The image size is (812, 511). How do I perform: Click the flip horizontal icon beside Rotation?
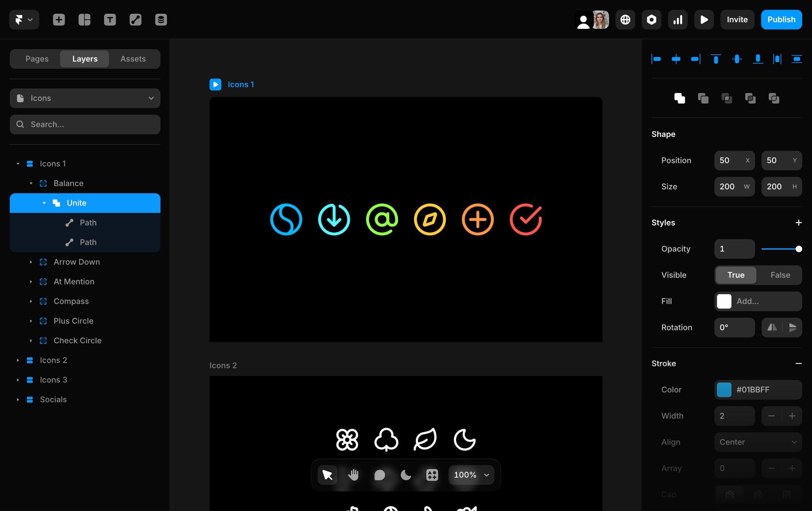(772, 327)
